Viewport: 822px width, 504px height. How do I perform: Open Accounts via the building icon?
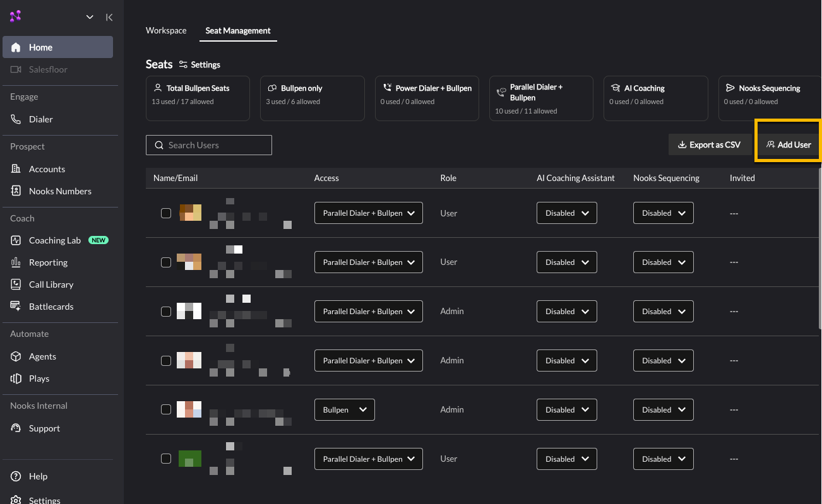16,169
